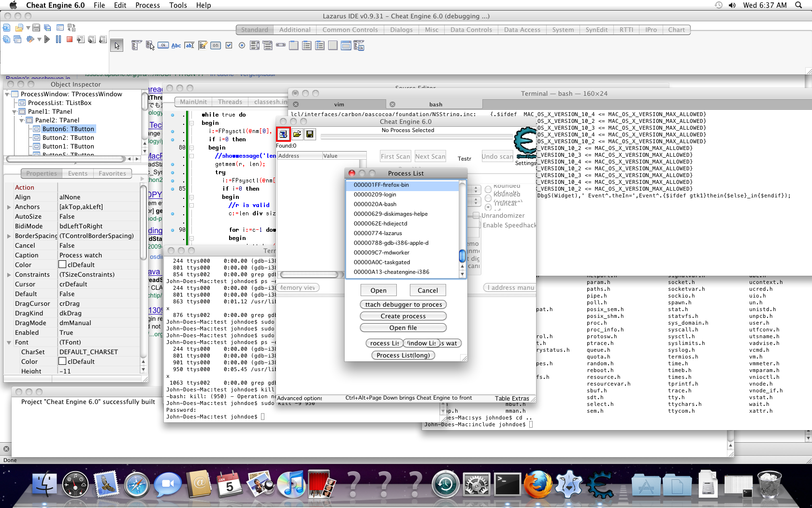Open Firefox from the Dock
This screenshot has height=508, width=812.
pyautogui.click(x=537, y=484)
